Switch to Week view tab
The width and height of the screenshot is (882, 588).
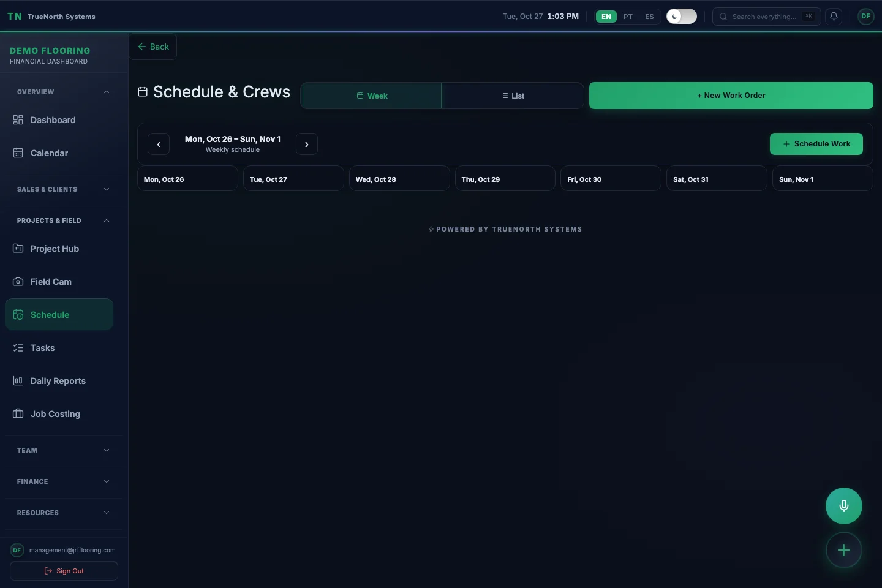coord(372,96)
